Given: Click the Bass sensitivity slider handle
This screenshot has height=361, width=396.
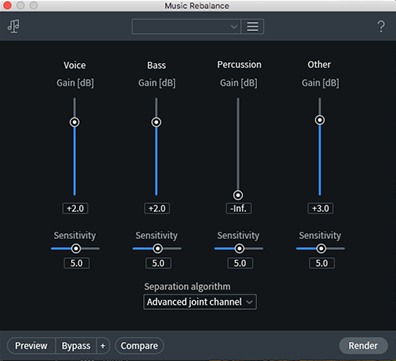Looking at the screenshot, I should (158, 248).
